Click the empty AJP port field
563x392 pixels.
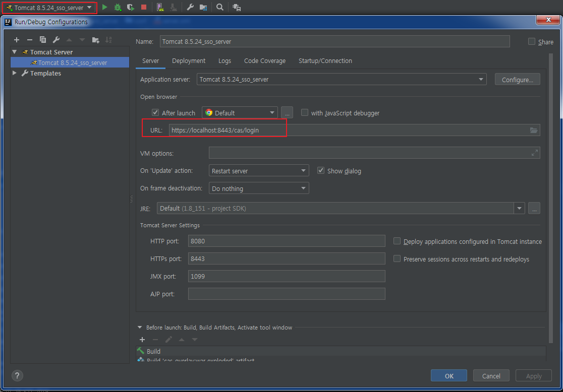pos(287,294)
